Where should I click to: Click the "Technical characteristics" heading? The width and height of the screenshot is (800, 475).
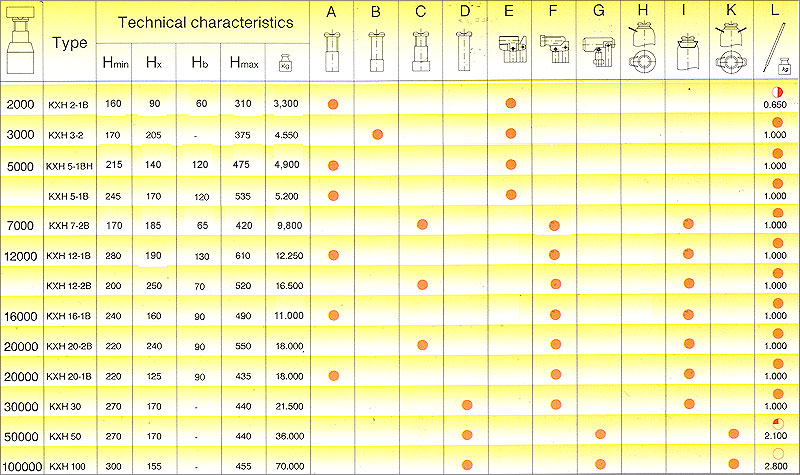(x=206, y=22)
